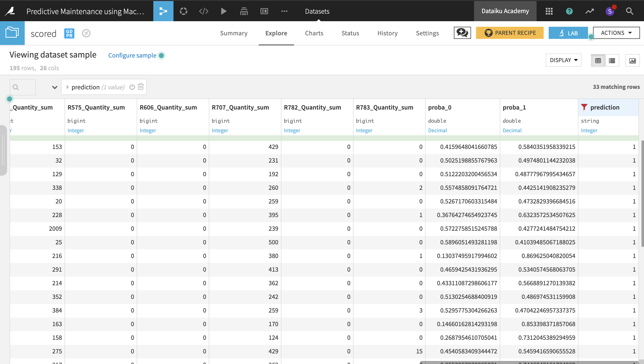The image size is (644, 364).
Task: Click the PARENT RECIPE button
Action: click(510, 33)
